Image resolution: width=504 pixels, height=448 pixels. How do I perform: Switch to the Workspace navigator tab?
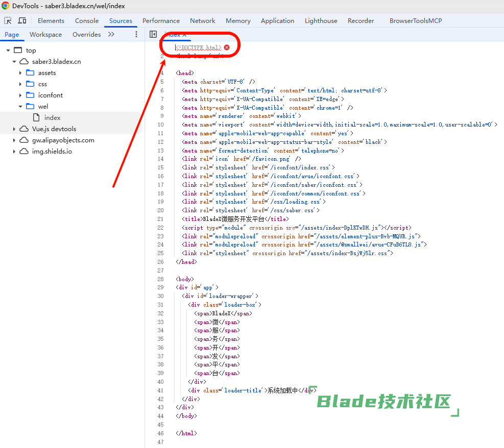(x=45, y=35)
